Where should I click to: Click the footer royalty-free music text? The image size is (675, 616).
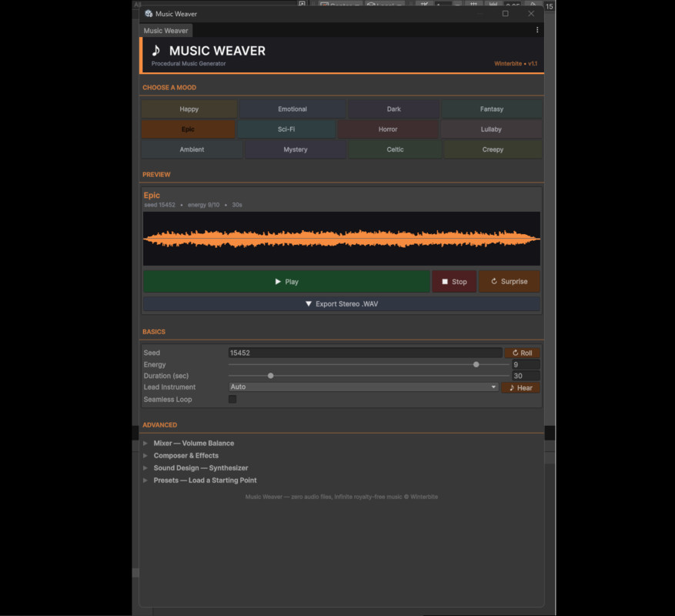click(342, 497)
